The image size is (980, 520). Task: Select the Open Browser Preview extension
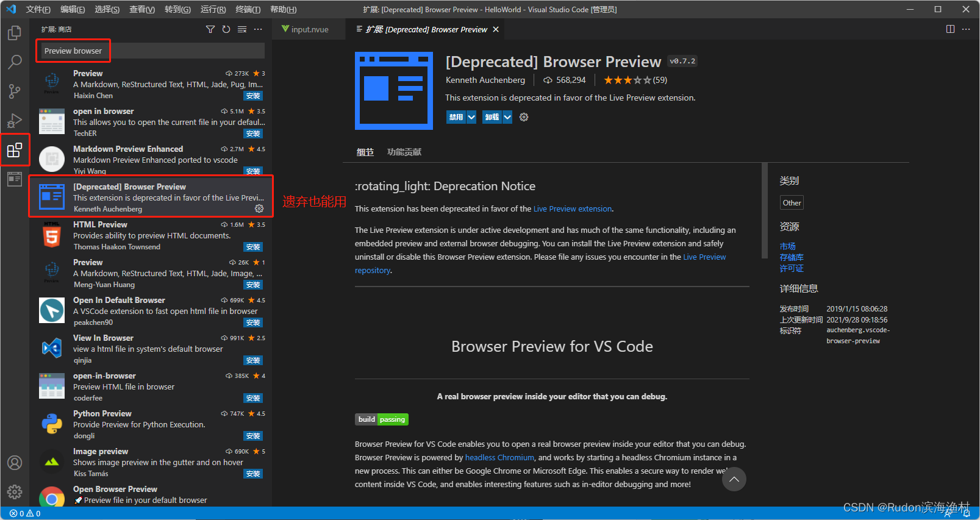tap(151, 494)
